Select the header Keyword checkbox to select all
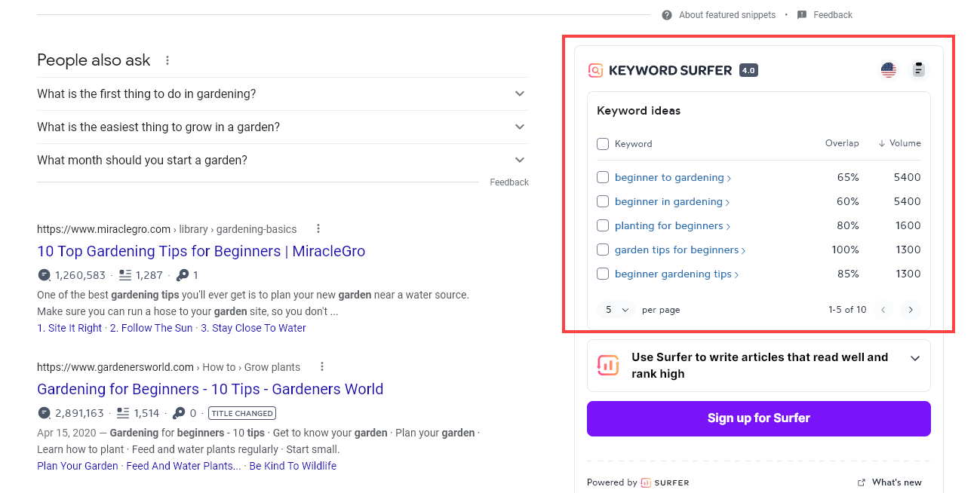Viewport: 980px width, 493px height. tap(603, 143)
